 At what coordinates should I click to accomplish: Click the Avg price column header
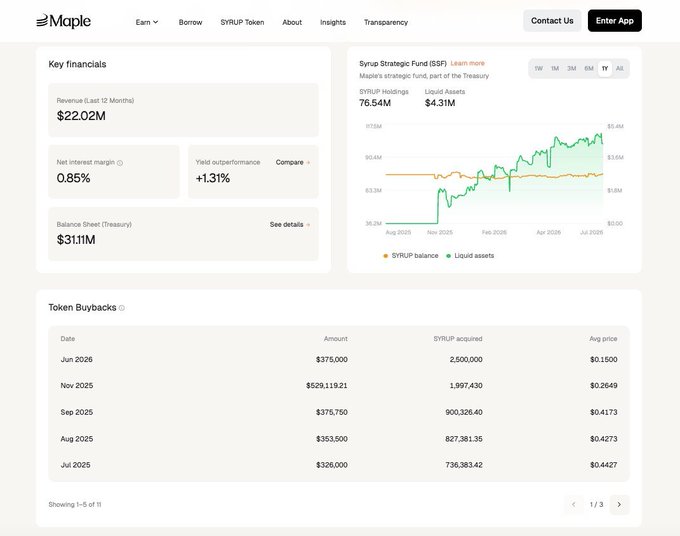point(603,339)
